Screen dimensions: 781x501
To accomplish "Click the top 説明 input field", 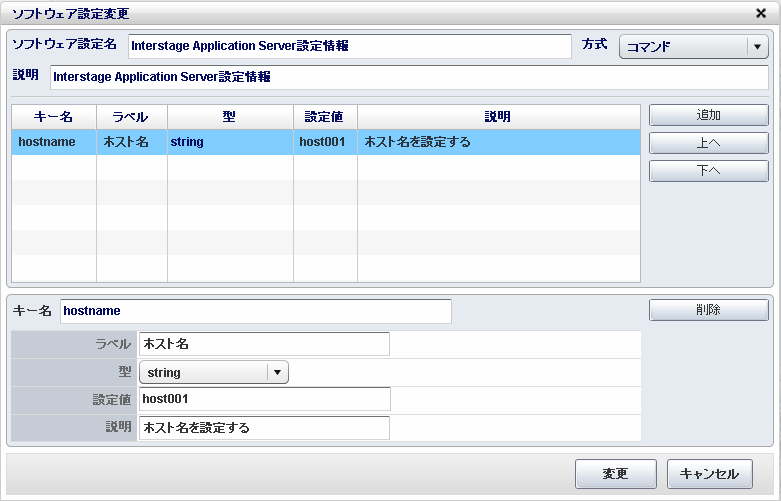I will click(409, 77).
